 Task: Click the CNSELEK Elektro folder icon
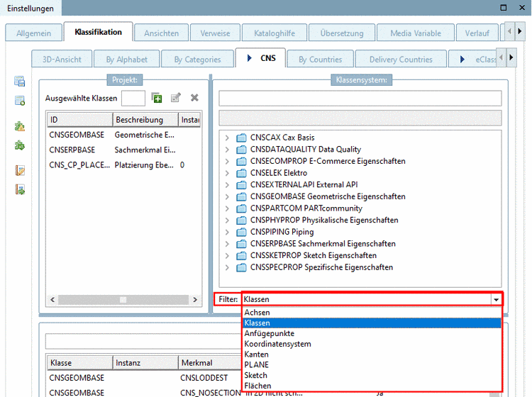tap(241, 173)
